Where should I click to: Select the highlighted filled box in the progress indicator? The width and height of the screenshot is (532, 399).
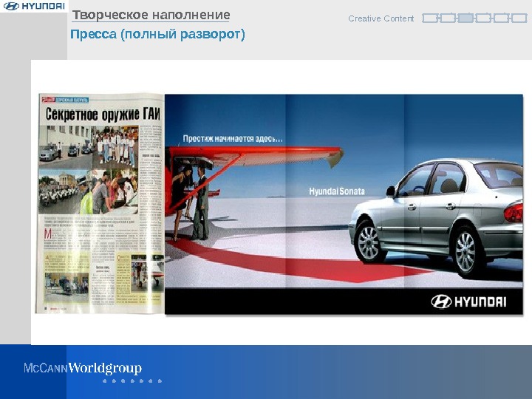[465, 18]
